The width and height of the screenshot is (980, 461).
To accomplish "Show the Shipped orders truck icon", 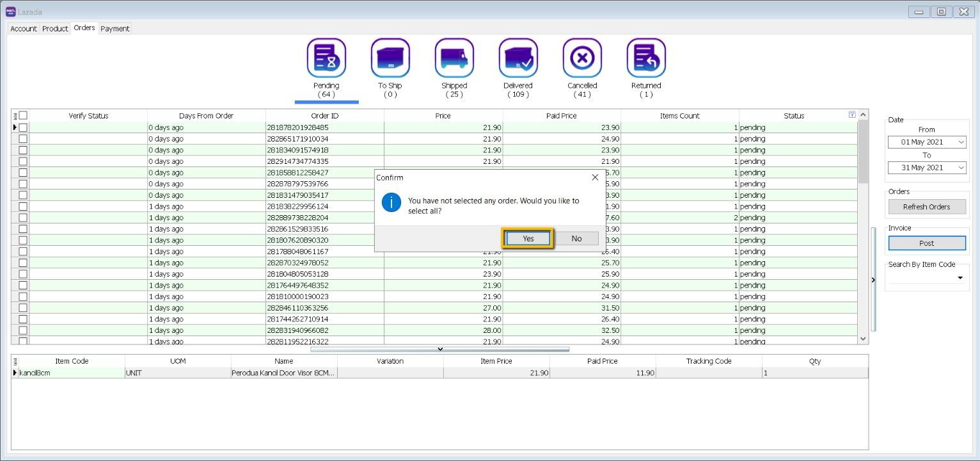I will coord(454,58).
